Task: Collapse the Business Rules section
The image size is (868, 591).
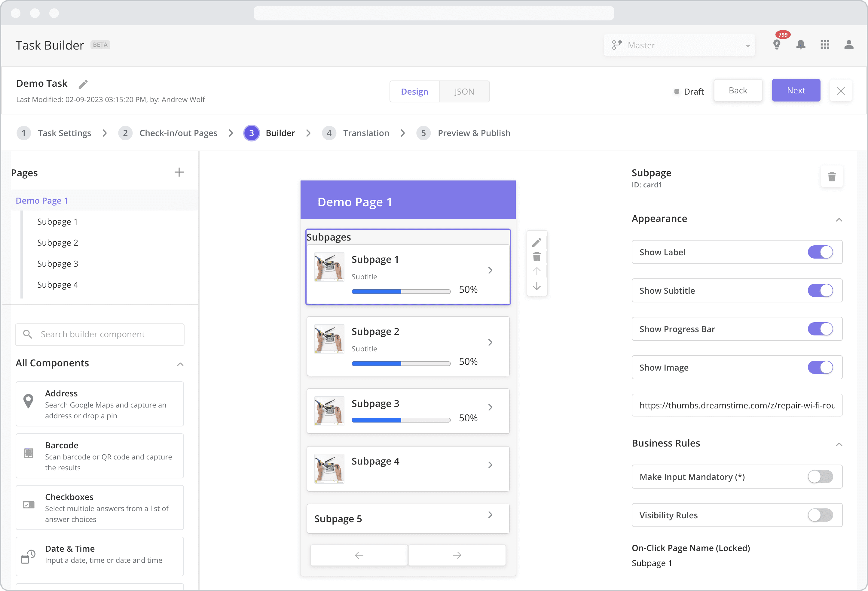Action: tap(839, 444)
